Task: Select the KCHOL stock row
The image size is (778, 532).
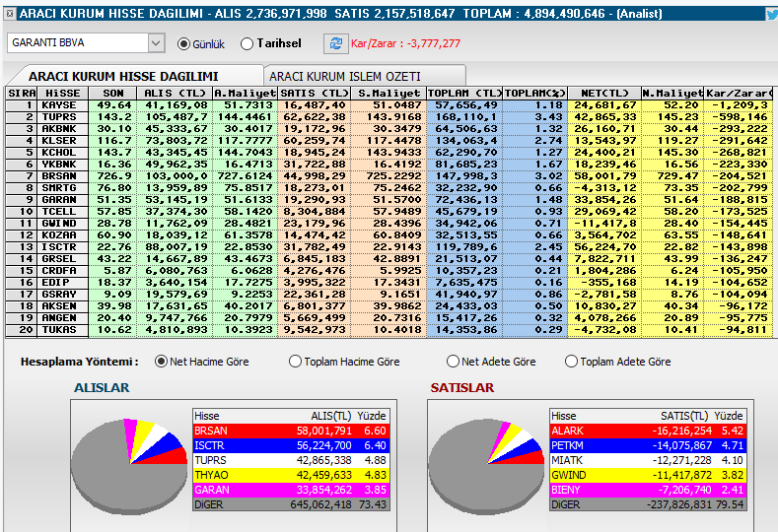Action: tap(389, 153)
